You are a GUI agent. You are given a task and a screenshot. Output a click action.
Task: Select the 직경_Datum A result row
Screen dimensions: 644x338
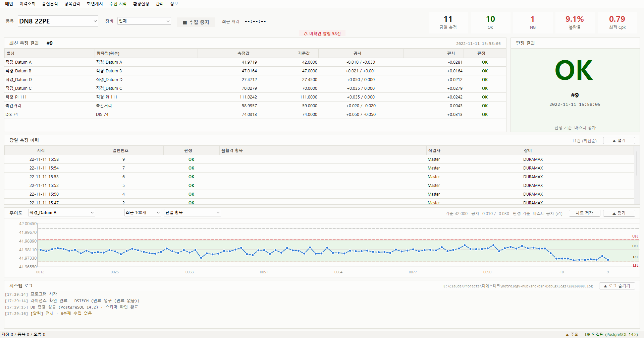(x=255, y=62)
